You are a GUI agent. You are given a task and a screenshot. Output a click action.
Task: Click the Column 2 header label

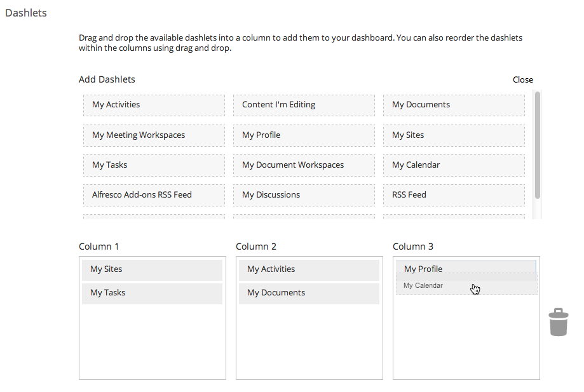pyautogui.click(x=256, y=247)
